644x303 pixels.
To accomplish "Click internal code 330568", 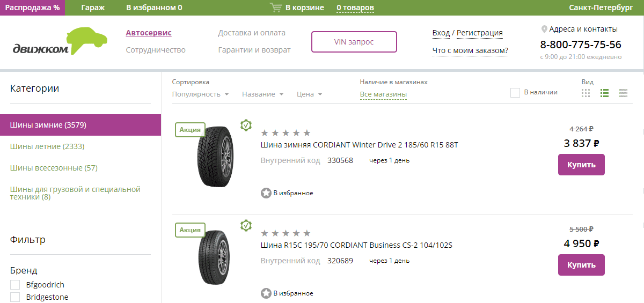I will (x=340, y=160).
